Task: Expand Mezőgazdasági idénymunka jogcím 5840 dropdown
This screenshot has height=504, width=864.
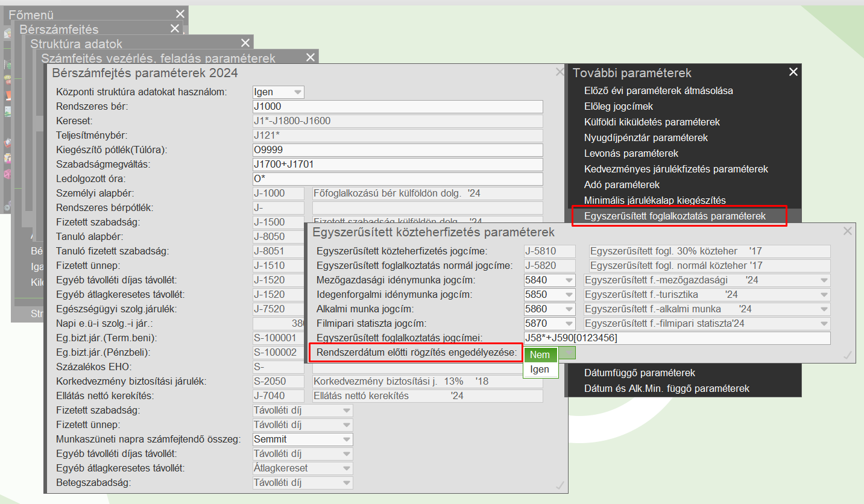Action: (569, 280)
